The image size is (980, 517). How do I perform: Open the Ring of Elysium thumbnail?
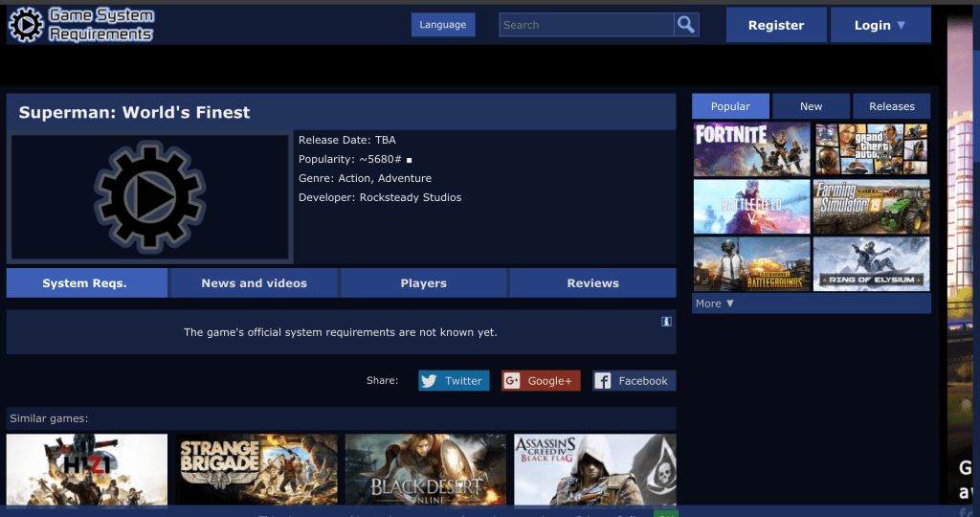coord(871,264)
